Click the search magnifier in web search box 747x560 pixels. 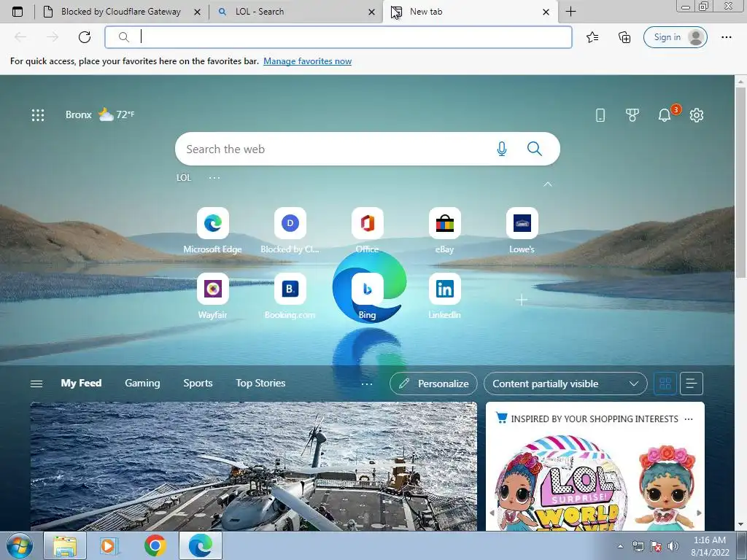tap(535, 149)
